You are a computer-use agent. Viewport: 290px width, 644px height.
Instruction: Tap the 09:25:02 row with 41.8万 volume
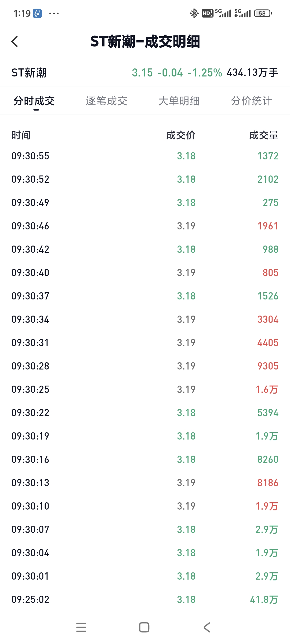[145, 599]
